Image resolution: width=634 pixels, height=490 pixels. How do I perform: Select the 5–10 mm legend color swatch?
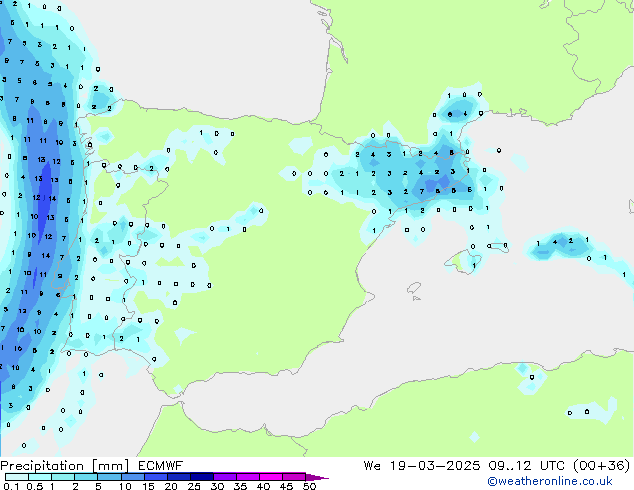tap(110, 477)
